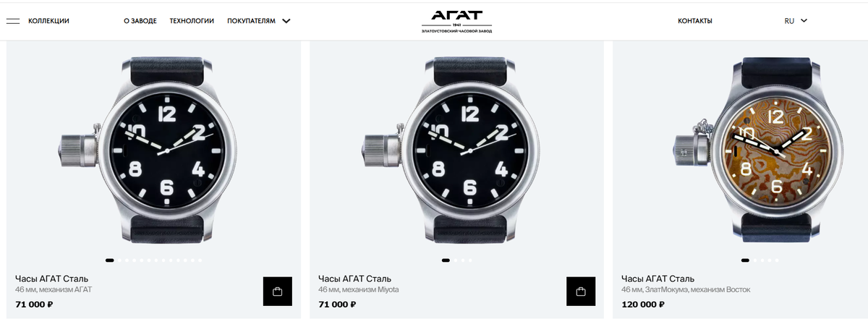Open the Технологии menu item
This screenshot has height=327, width=868.
click(192, 21)
